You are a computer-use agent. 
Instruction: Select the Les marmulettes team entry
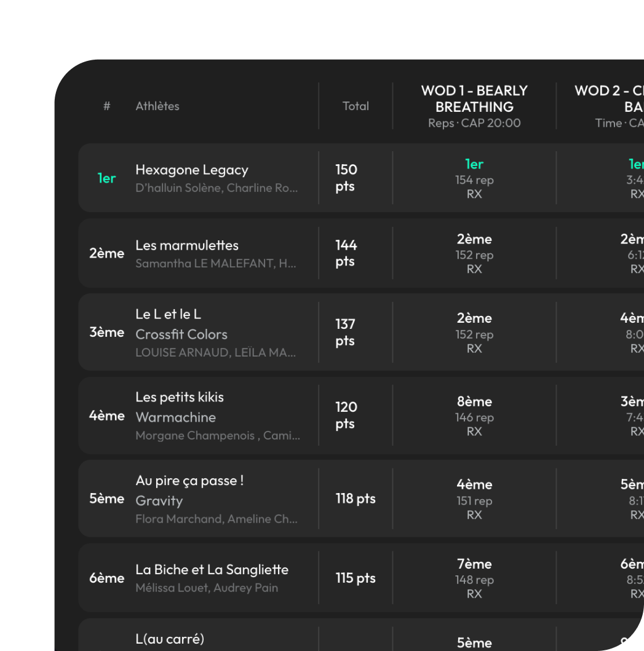[x=361, y=253]
